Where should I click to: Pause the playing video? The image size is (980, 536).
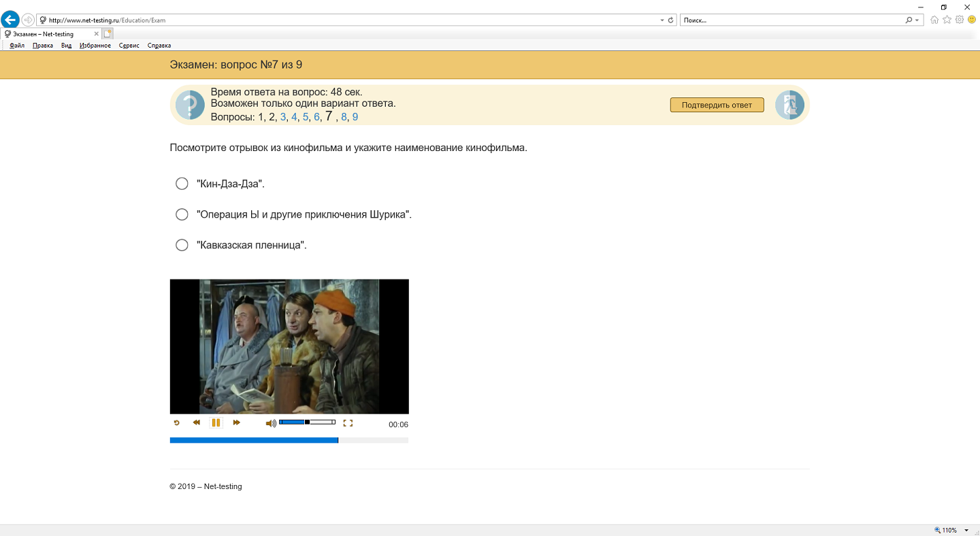tap(216, 423)
